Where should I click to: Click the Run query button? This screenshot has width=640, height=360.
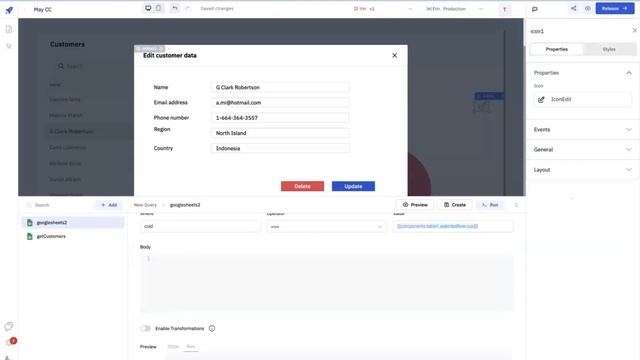490,204
